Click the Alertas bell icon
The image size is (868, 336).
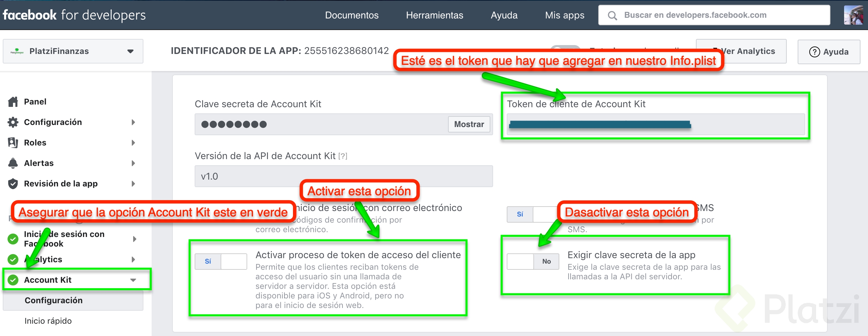pos(13,163)
